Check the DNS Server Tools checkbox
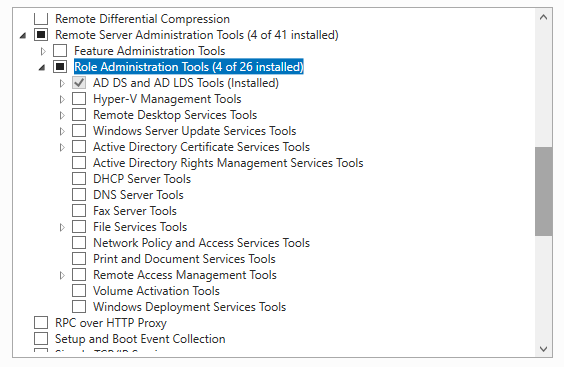564x367 pixels. point(79,195)
